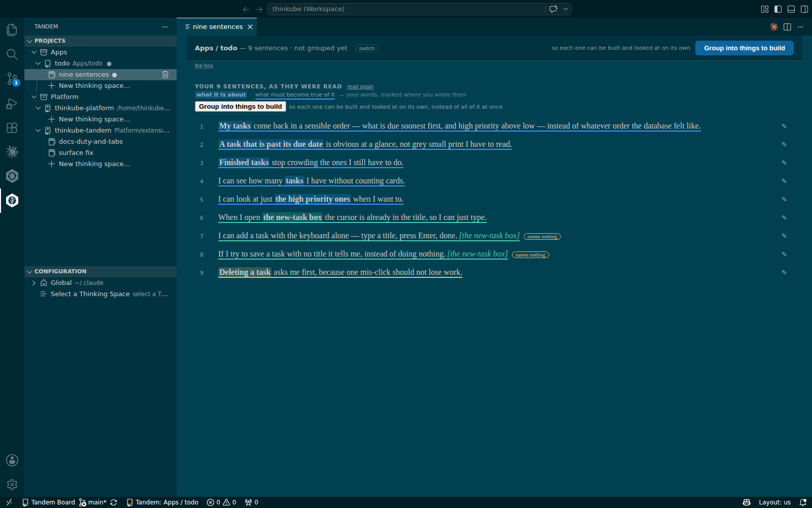Open the Accounts menu icon

click(x=12, y=460)
